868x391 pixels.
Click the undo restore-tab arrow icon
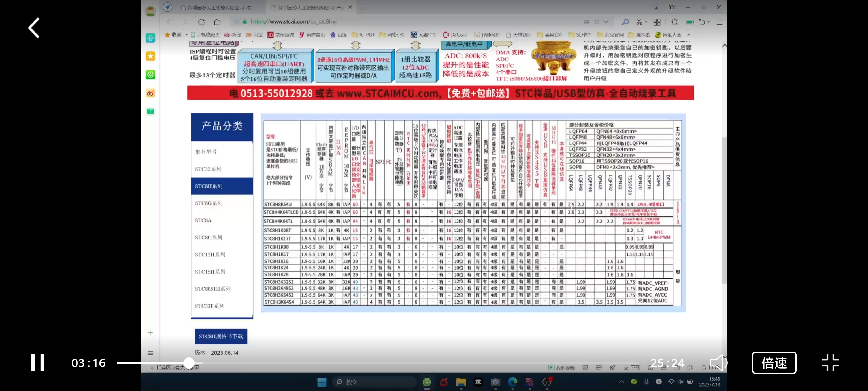pyautogui.click(x=702, y=22)
